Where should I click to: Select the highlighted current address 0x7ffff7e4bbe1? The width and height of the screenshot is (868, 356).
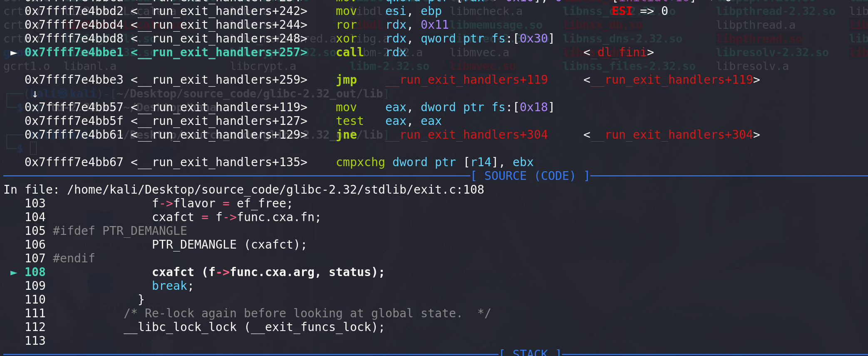point(74,52)
